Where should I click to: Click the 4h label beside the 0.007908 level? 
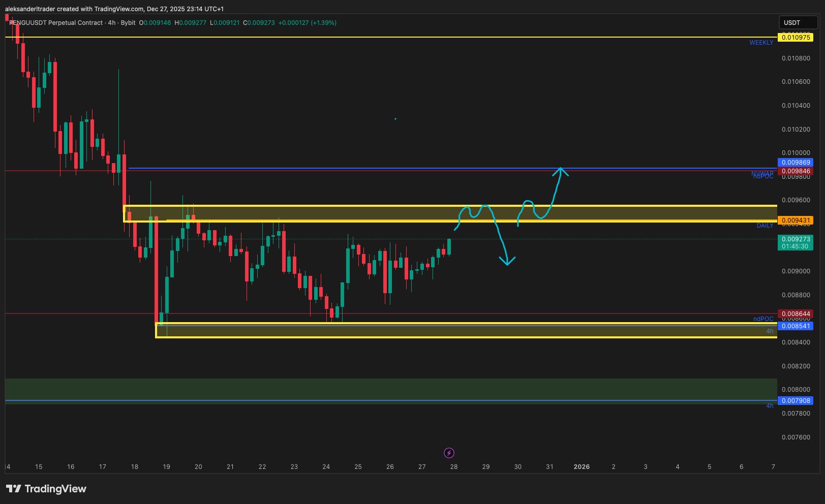point(770,406)
